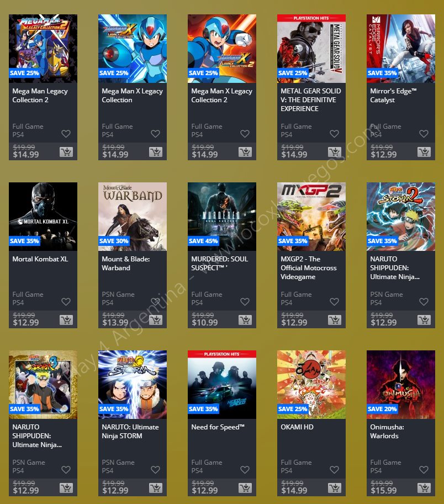Add Need for Speed to cart

click(x=245, y=488)
